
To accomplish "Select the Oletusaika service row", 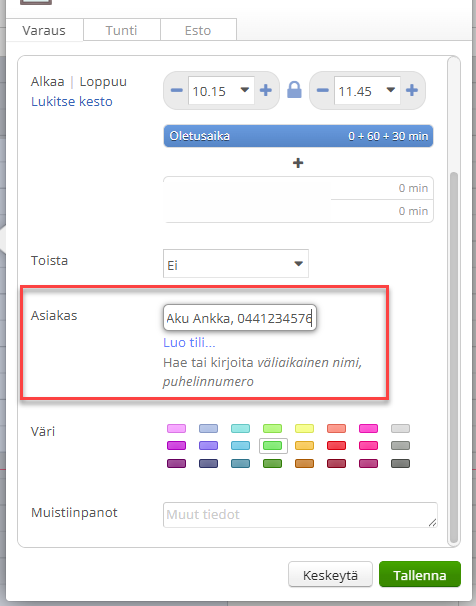I will click(x=298, y=136).
